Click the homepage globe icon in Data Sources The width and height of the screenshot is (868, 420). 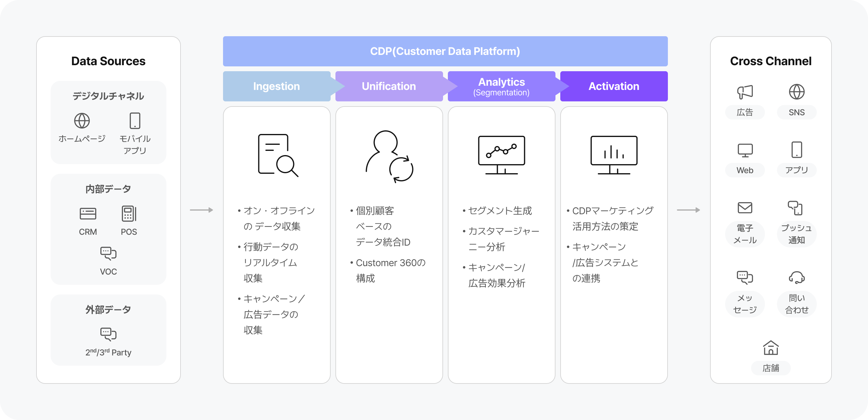tap(82, 120)
